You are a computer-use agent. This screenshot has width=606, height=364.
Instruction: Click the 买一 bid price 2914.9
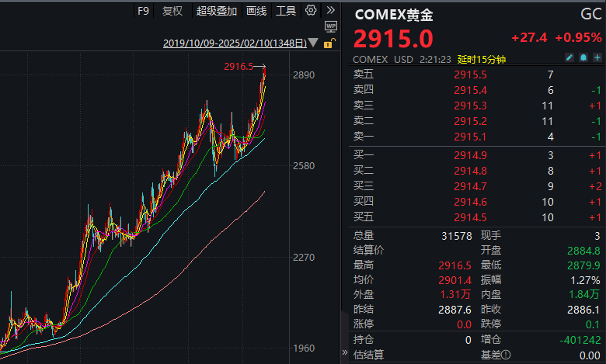[x=470, y=156]
